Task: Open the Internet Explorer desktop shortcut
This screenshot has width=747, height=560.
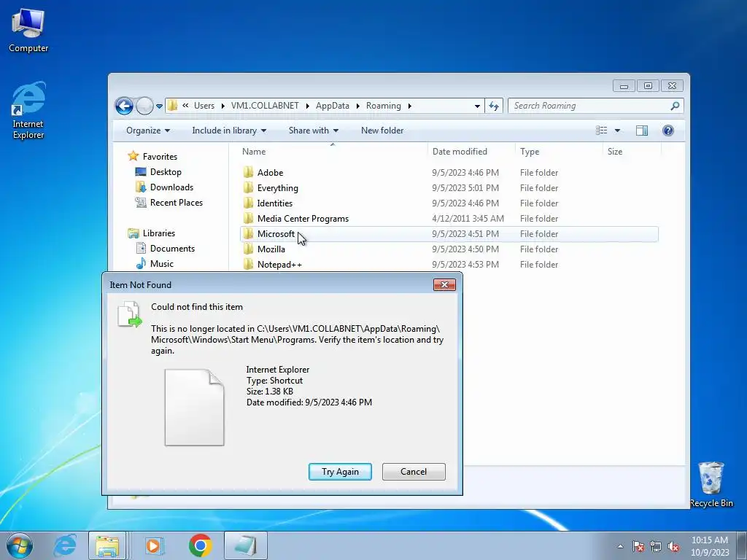Action: (28, 111)
